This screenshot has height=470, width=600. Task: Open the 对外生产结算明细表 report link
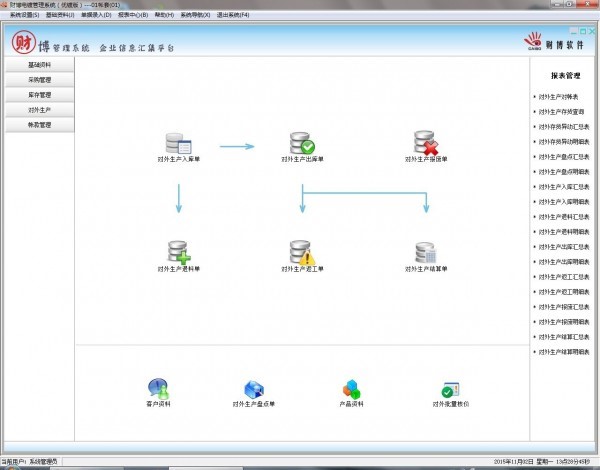pos(564,352)
